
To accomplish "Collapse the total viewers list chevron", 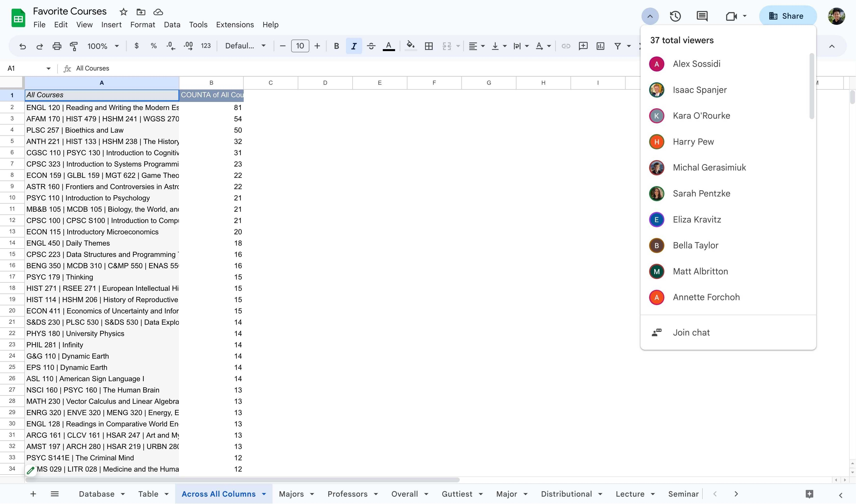I will 650,16.
